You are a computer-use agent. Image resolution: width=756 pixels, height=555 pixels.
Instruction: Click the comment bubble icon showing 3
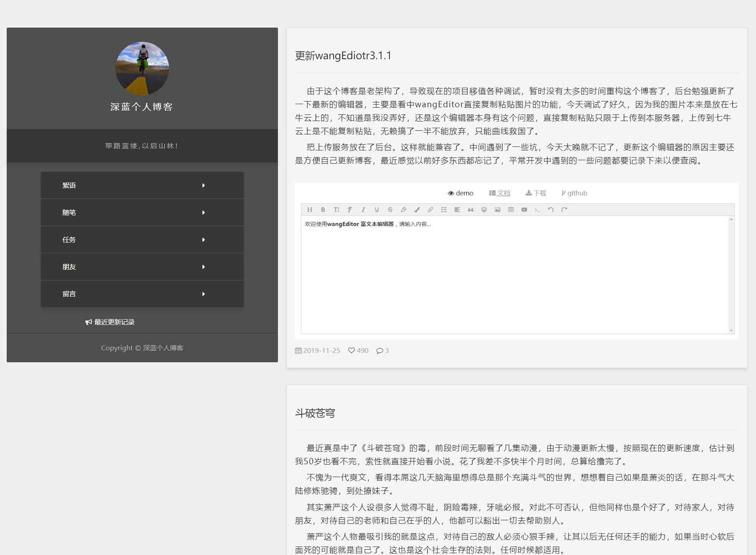coord(380,351)
